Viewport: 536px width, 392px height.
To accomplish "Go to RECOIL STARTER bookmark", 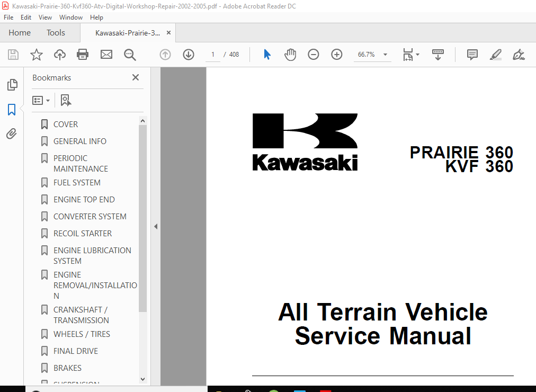I will pyautogui.click(x=83, y=234).
